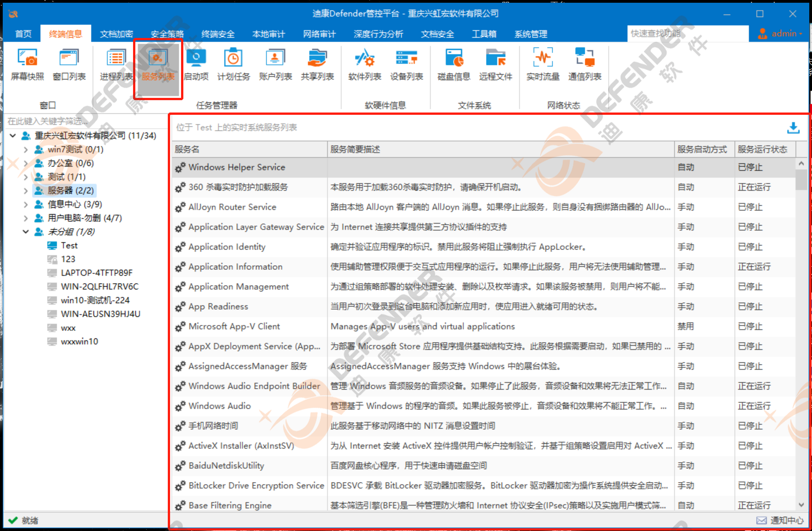Open the 窗口列表 window list
This screenshot has height=531, width=812.
click(69, 64)
